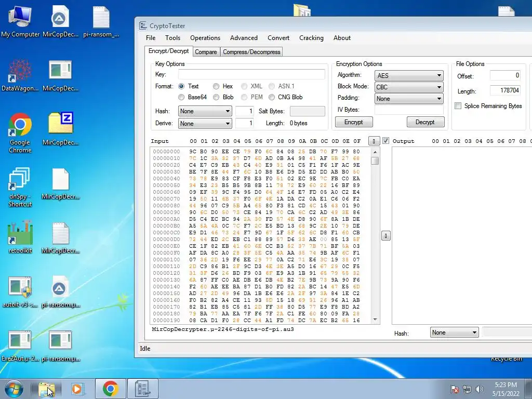Open the Advanced menu
The image size is (532, 399).
tap(244, 37)
